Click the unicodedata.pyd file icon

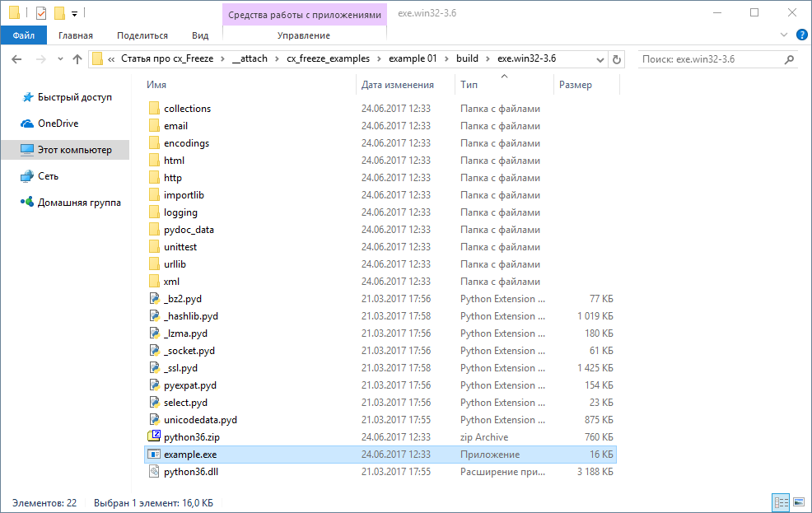[154, 420]
